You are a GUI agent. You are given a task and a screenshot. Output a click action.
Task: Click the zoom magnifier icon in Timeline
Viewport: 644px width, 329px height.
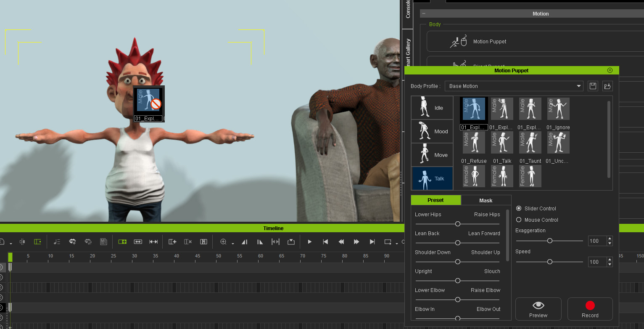pyautogui.click(x=223, y=242)
